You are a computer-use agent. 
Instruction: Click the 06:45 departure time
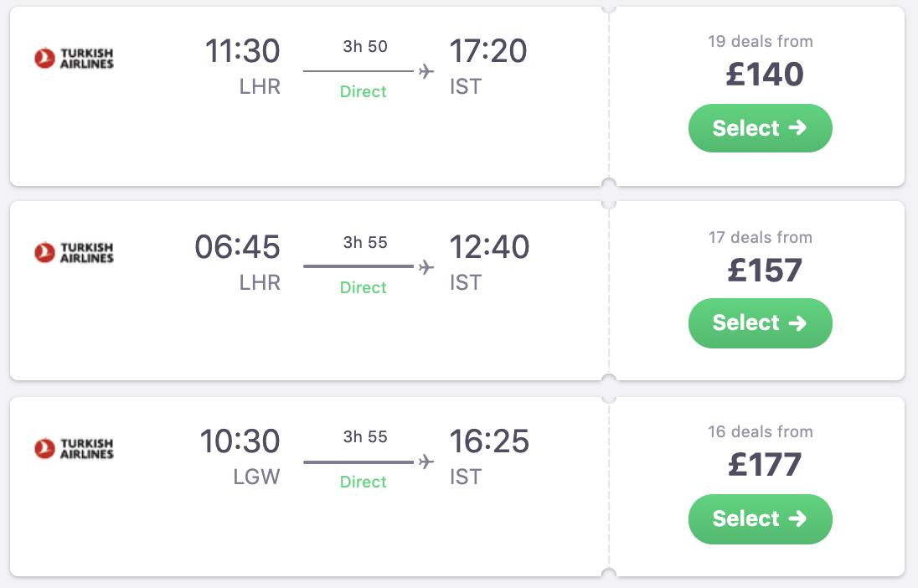238,247
